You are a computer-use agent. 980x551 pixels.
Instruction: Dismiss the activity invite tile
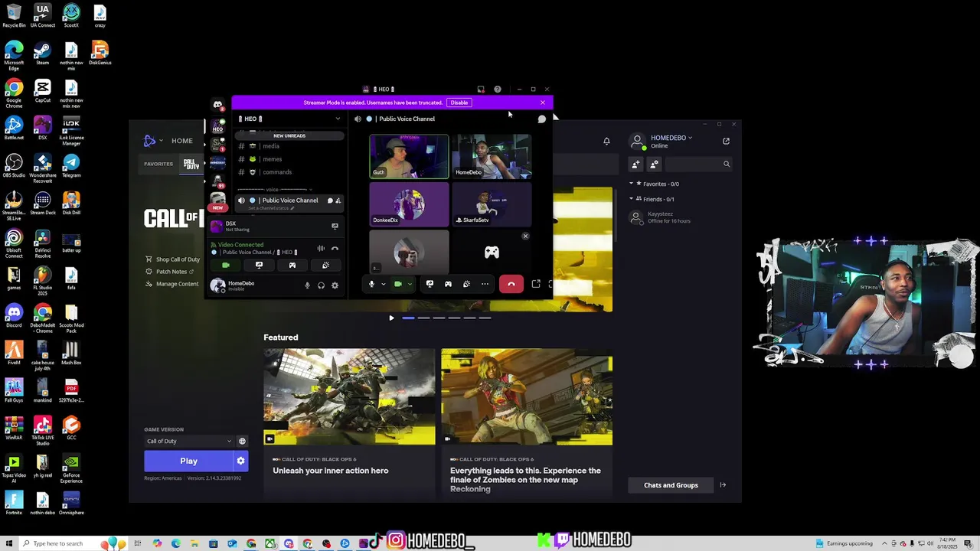click(525, 236)
